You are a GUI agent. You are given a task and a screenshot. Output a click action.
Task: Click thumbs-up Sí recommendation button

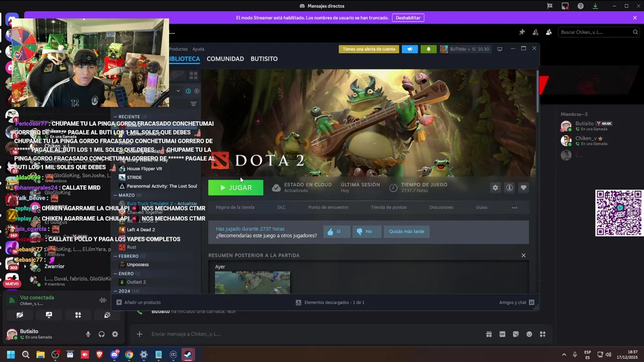click(337, 231)
